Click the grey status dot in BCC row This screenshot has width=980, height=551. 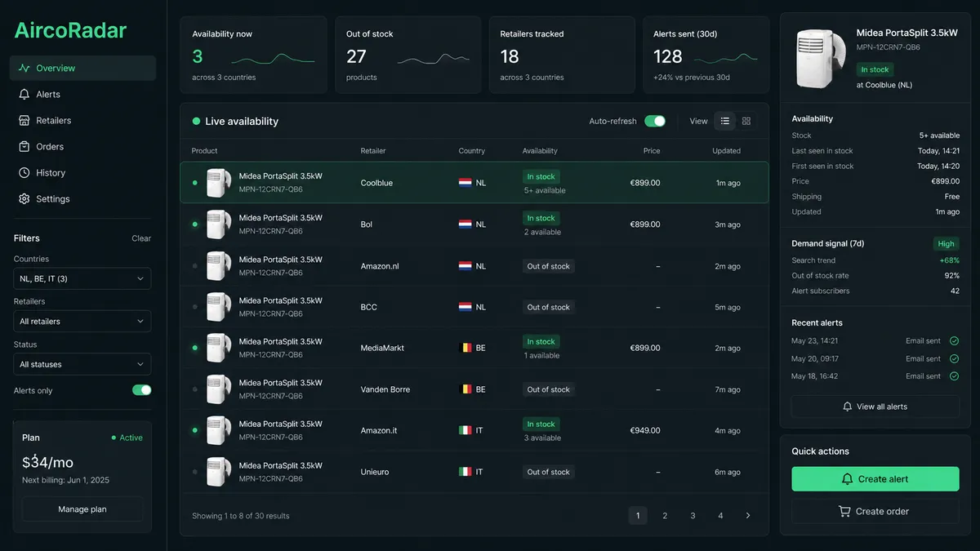click(x=194, y=307)
